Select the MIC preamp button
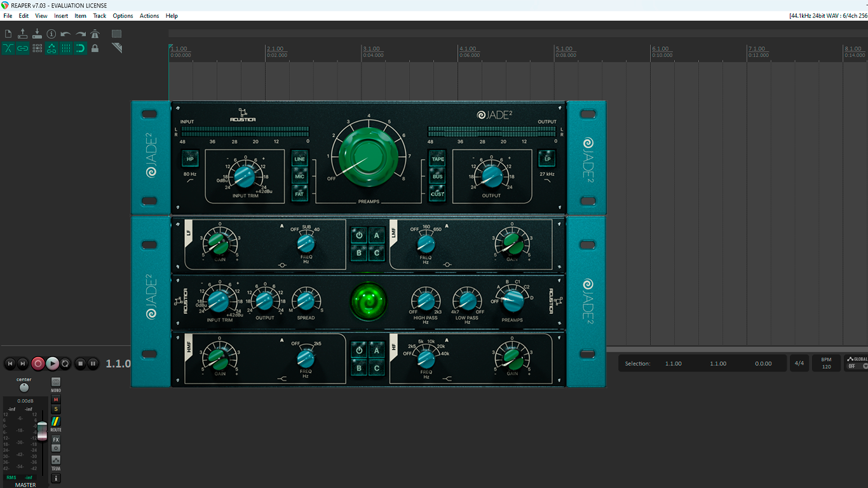 [x=300, y=176]
